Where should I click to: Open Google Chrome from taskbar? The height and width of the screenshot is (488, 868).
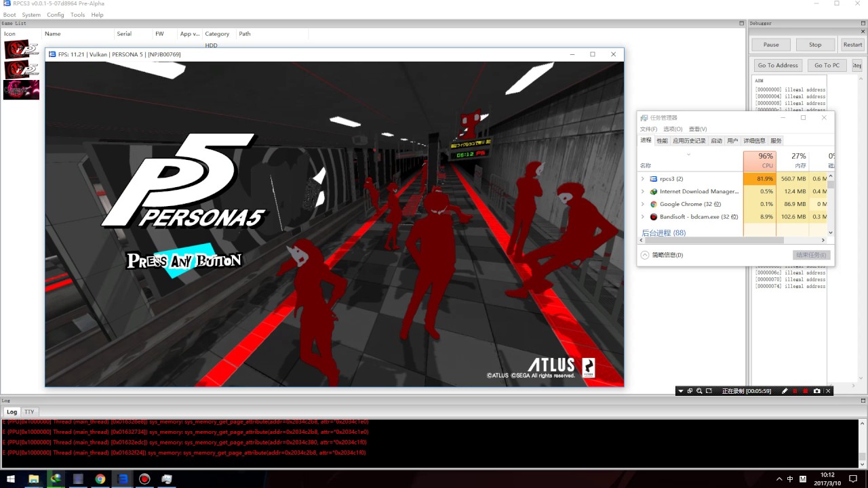pos(100,479)
